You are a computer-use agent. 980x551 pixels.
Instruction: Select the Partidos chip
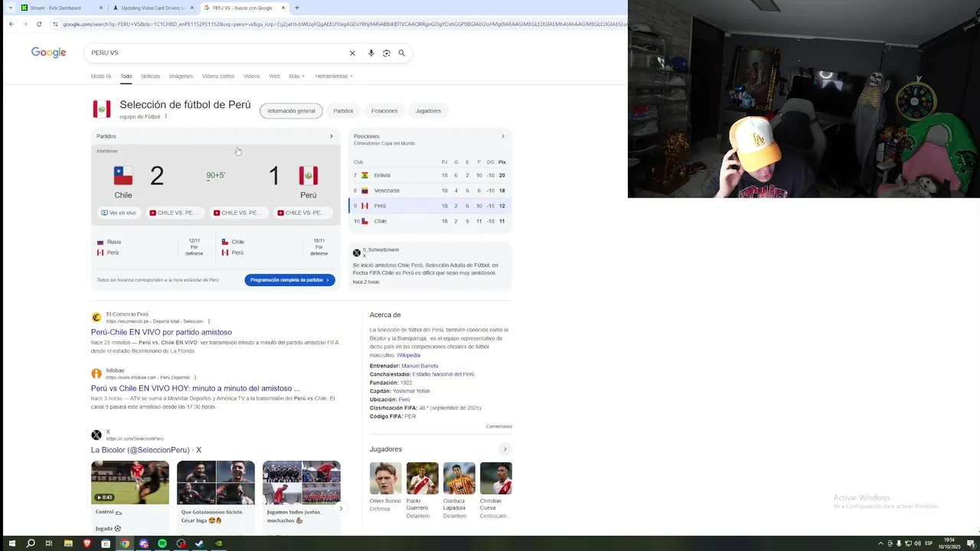click(x=343, y=111)
